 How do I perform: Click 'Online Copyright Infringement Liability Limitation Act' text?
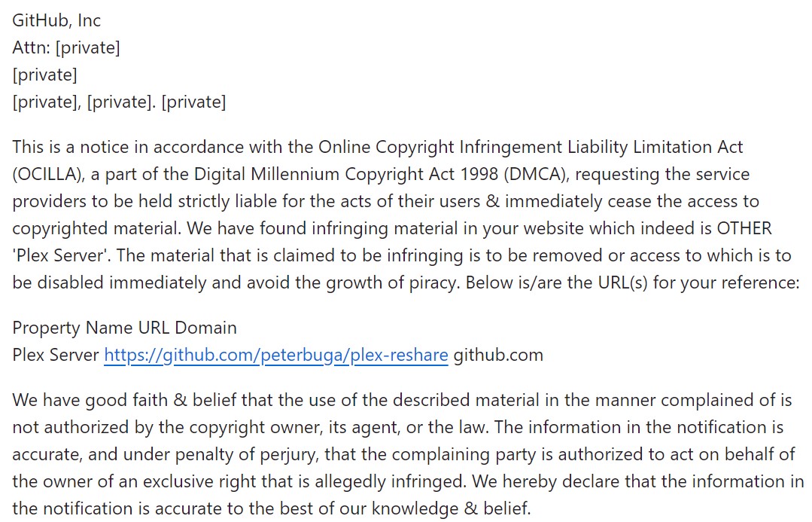[531, 147]
